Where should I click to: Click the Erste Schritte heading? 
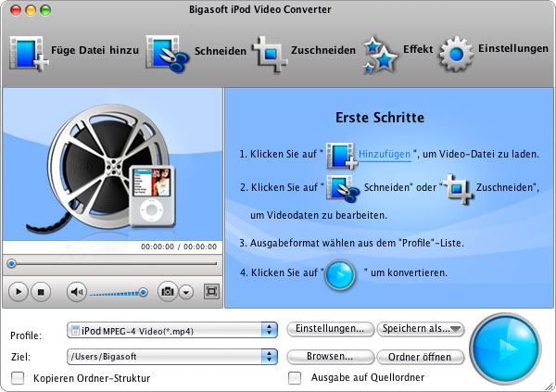click(380, 118)
